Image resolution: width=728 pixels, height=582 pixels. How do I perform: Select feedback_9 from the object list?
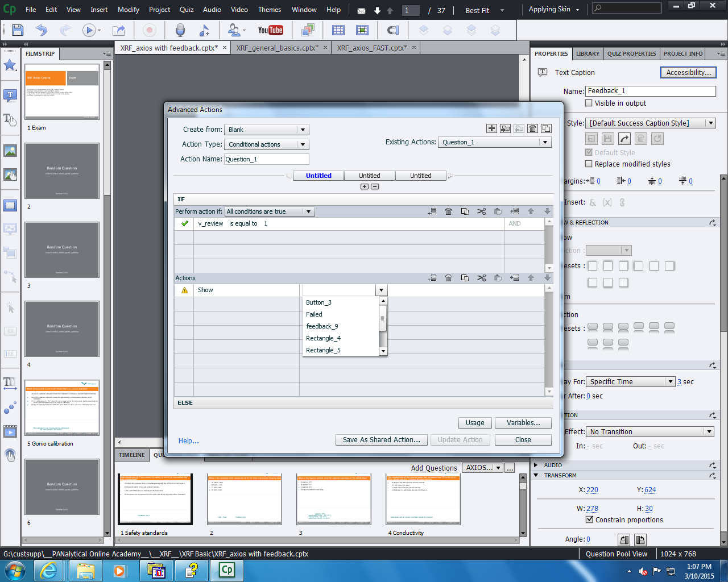[x=322, y=326]
